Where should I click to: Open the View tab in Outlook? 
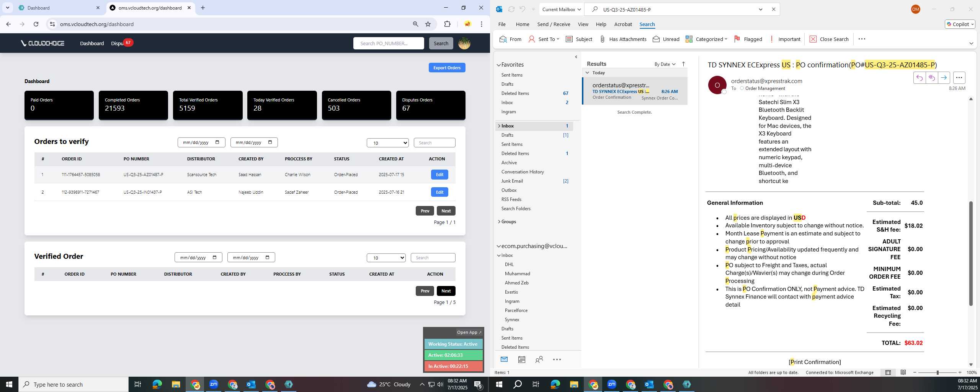coord(583,24)
